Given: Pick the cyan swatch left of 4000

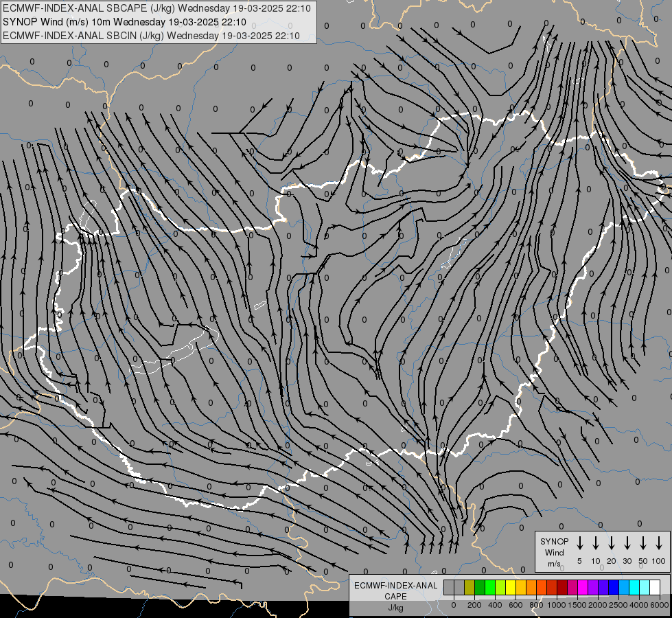Looking at the screenshot, I should [x=634, y=587].
